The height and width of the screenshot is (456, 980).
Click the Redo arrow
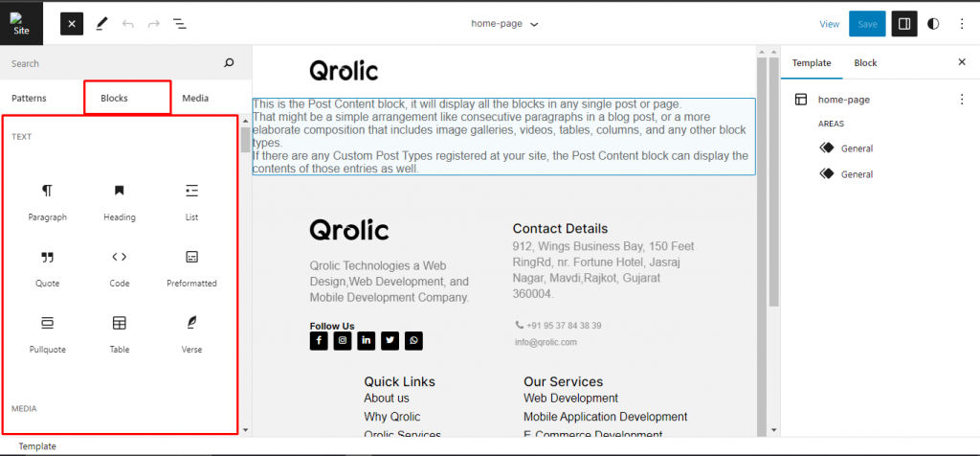[154, 24]
